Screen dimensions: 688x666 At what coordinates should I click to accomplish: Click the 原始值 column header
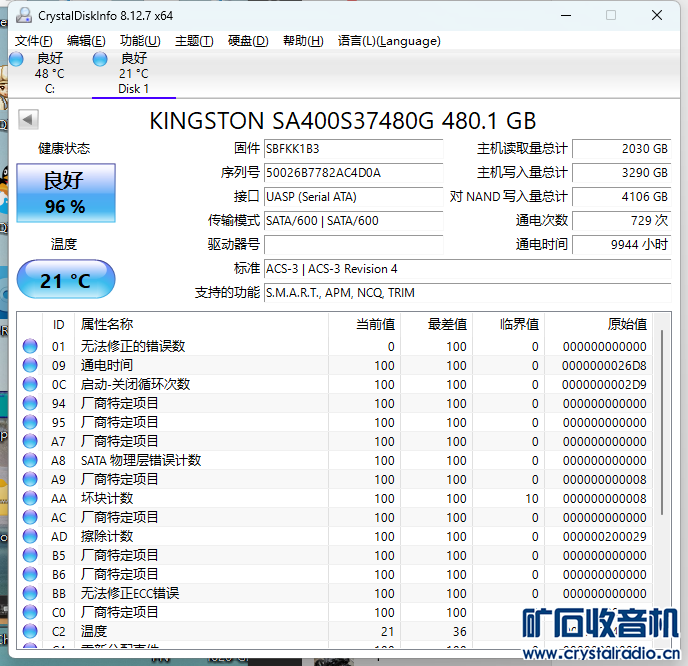coord(626,324)
